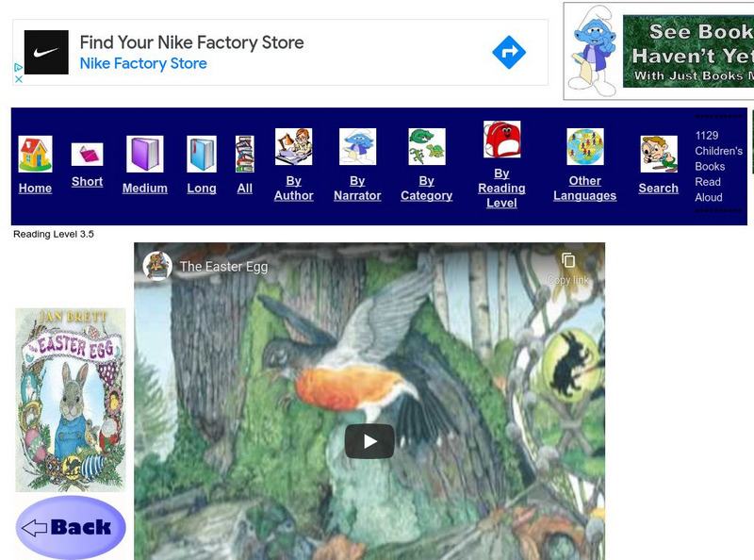Open the Long books link
The width and height of the screenshot is (754, 560).
[x=202, y=189]
